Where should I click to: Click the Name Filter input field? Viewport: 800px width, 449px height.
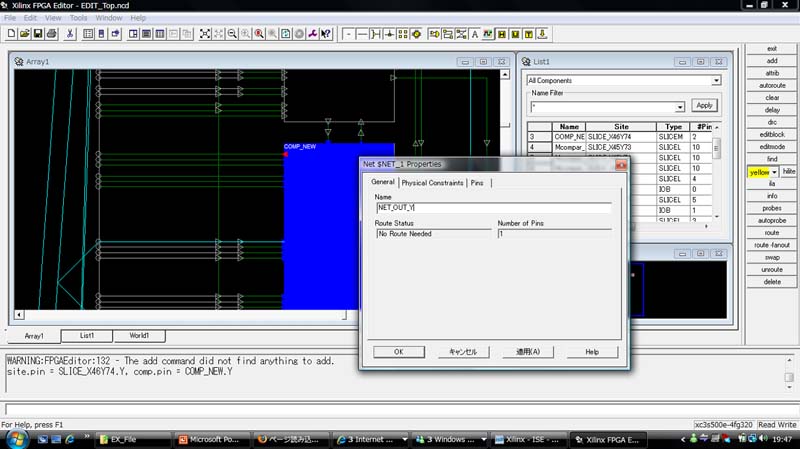coord(603,107)
